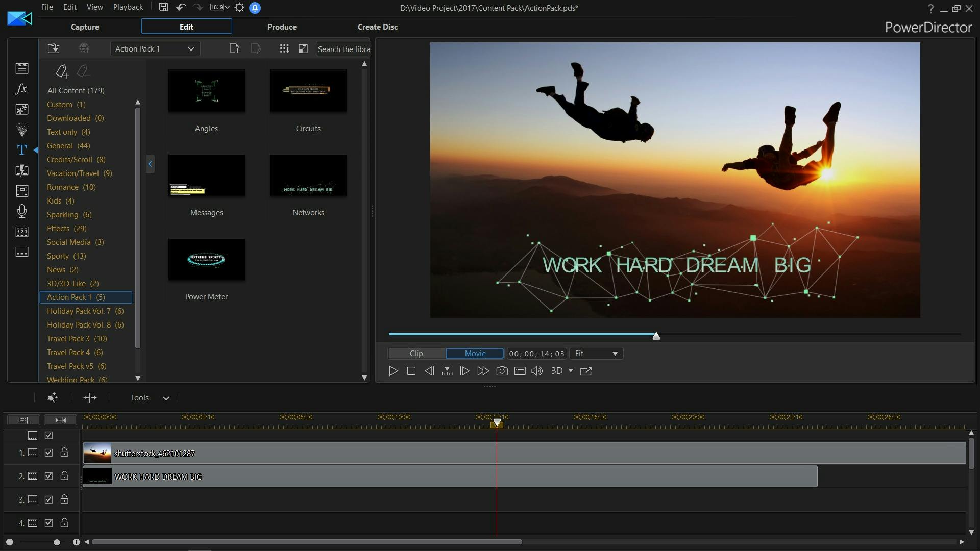This screenshot has height=551, width=980.
Task: Click the Fast Forward button
Action: click(483, 371)
